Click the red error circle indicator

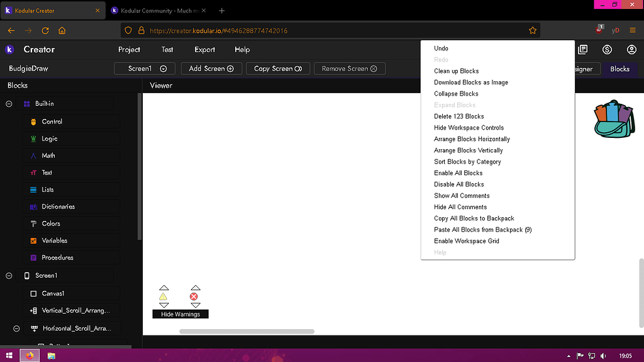[x=194, y=297]
